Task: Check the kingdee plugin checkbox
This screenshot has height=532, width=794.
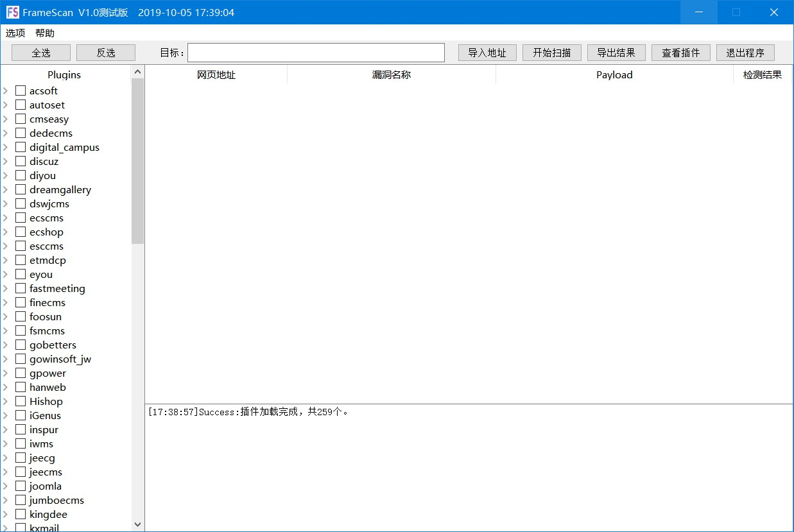Action: click(x=21, y=514)
